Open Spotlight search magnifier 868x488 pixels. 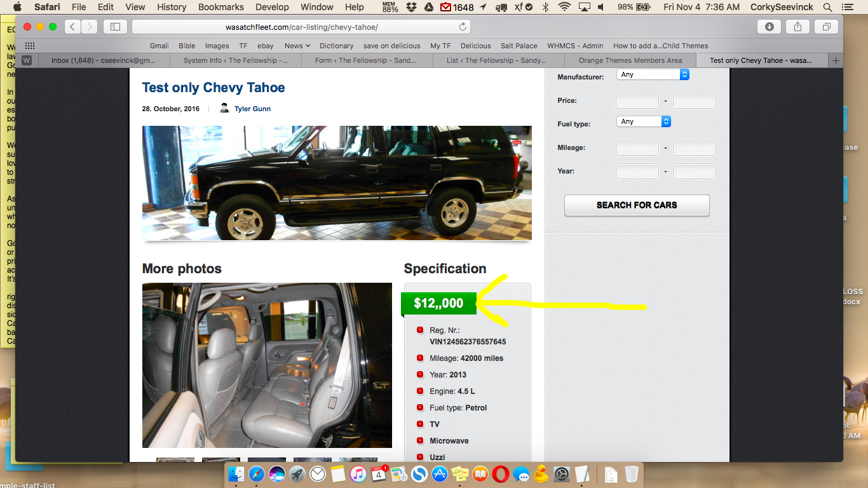point(827,7)
